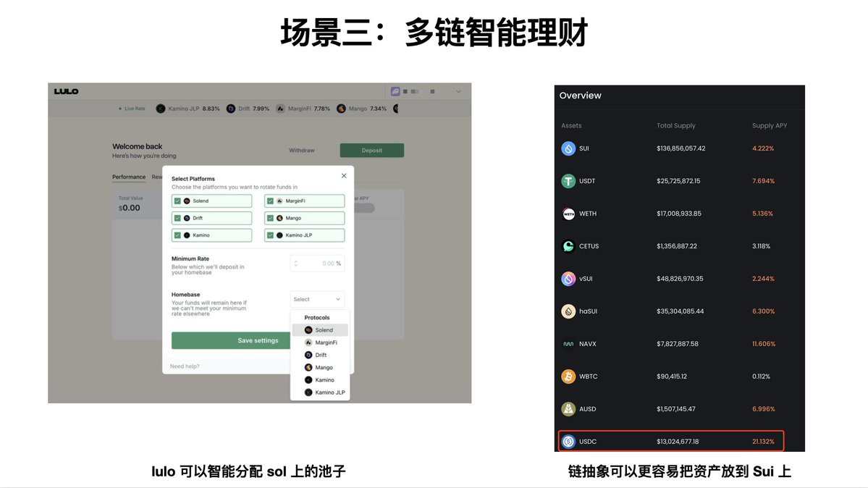Viewport: 868px width, 488px height.
Task: Switch to the Performance tab
Action: (x=129, y=177)
